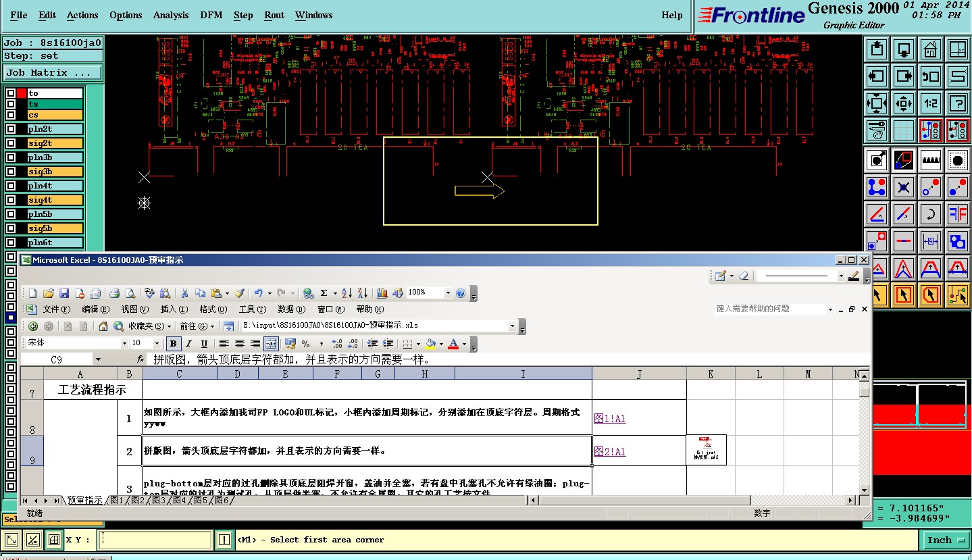Click the pan down icon in Genesis panel

tap(904, 49)
